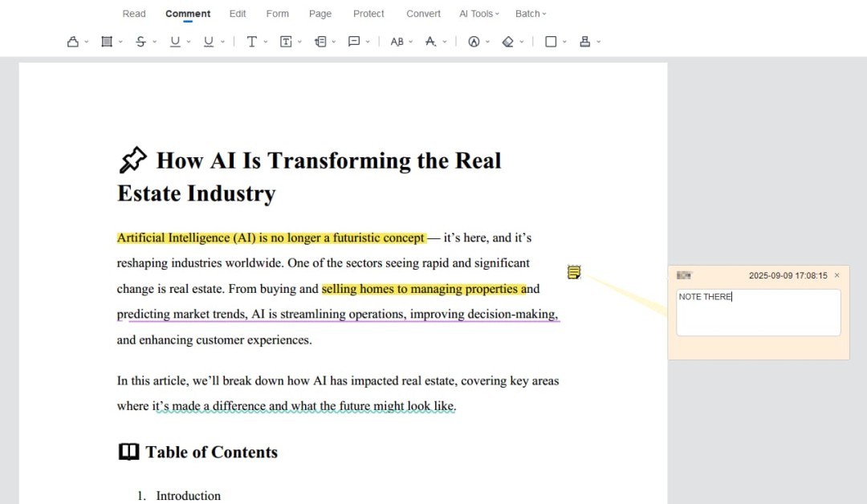This screenshot has width=867, height=504.
Task: Expand the highlighter options arrow
Action: [x=86, y=43]
